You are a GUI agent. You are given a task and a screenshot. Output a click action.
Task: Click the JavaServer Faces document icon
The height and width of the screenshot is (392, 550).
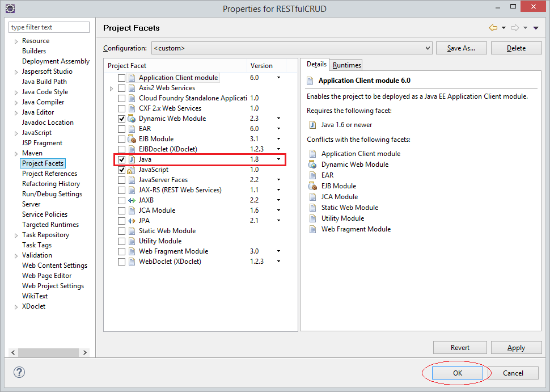tap(132, 180)
